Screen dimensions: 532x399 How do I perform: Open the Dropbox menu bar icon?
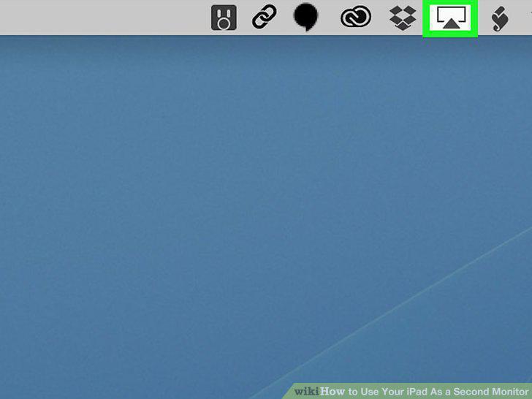pos(403,18)
